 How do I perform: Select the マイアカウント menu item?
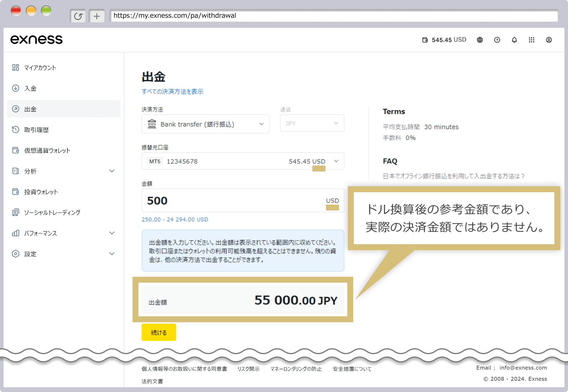pos(64,68)
